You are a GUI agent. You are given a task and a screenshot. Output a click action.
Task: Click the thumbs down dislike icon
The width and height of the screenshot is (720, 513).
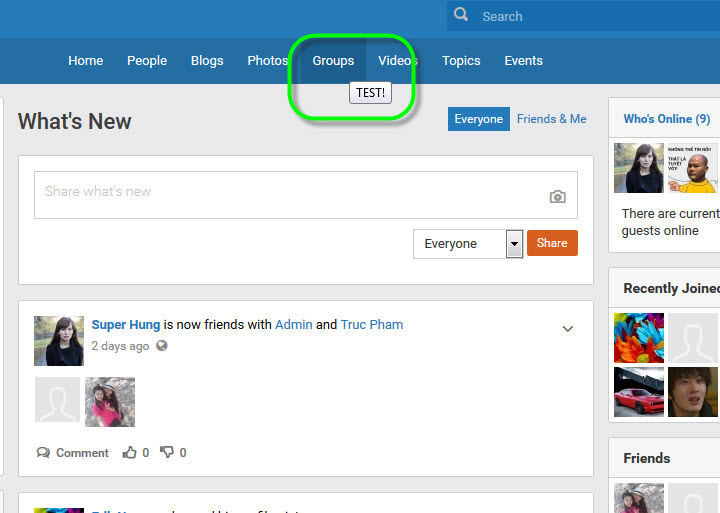(x=166, y=453)
